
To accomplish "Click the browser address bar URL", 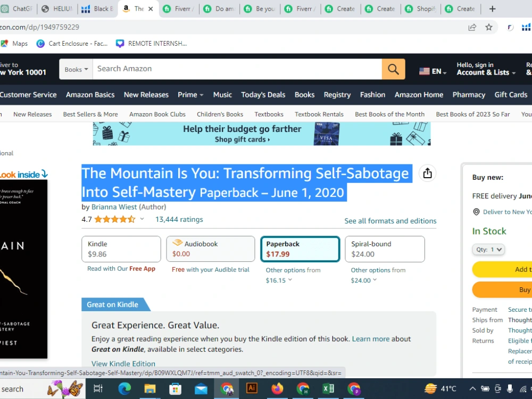I will tap(39, 27).
